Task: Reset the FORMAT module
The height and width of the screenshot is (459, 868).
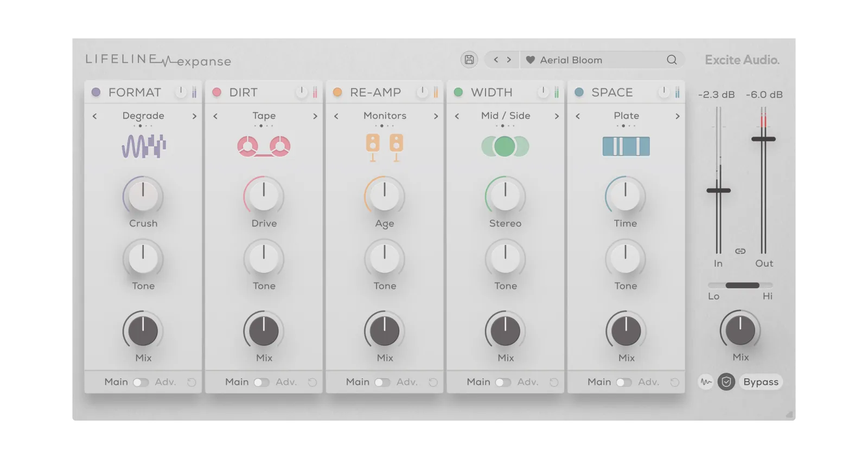Action: pyautogui.click(x=192, y=382)
